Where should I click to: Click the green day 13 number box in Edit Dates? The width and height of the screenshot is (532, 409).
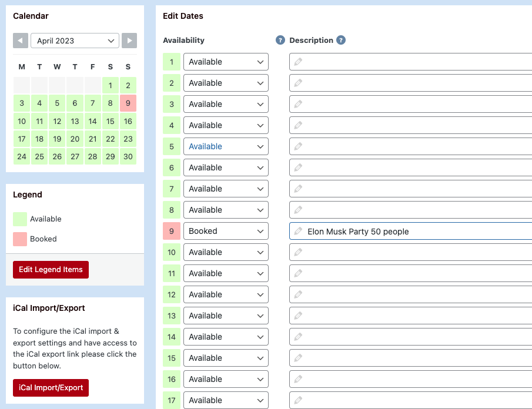172,316
